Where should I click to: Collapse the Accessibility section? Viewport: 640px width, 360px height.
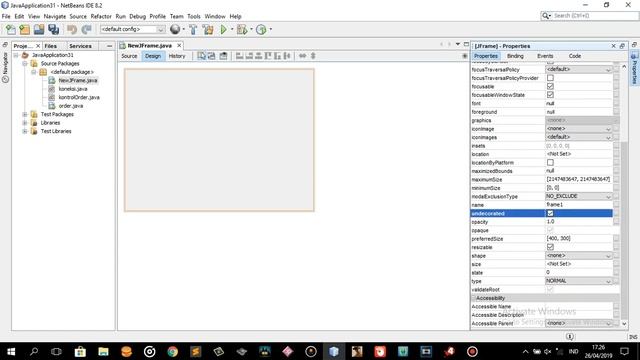tap(474, 298)
